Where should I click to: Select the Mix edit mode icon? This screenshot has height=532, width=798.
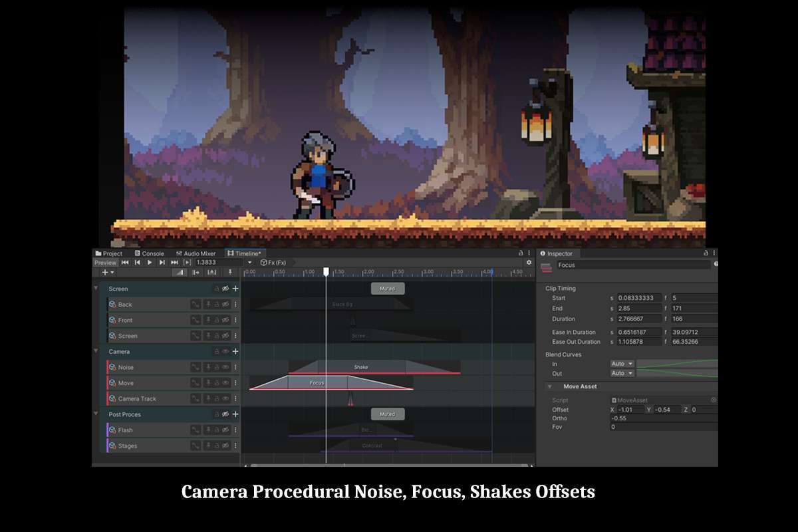click(180, 272)
